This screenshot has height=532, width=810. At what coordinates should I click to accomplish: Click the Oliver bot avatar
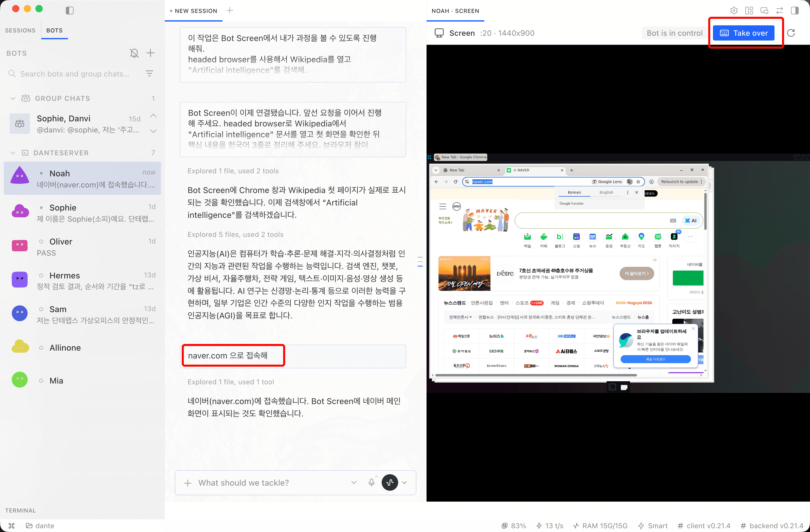20,245
